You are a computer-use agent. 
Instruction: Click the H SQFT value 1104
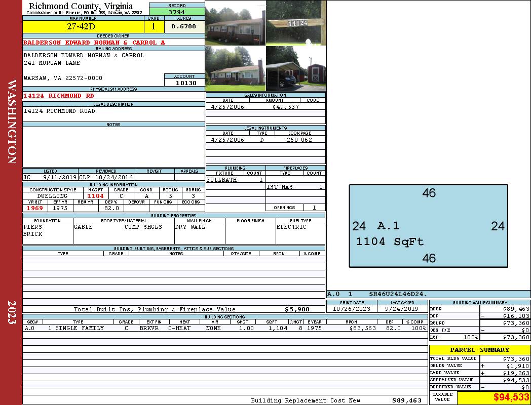(95, 196)
